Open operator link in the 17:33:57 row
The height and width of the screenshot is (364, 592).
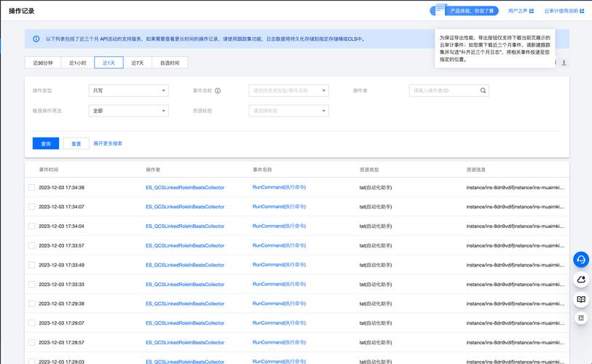(185, 245)
